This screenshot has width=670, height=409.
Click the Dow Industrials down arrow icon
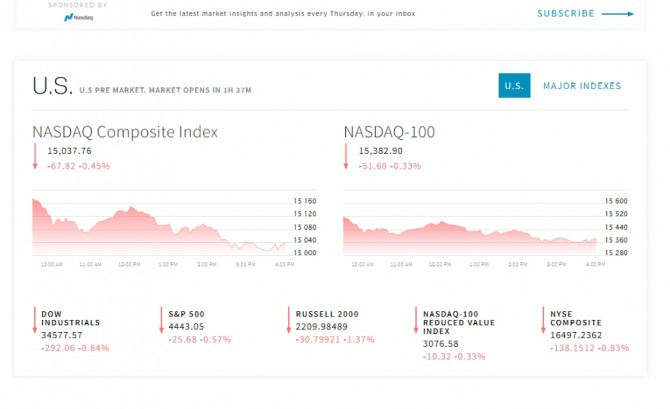point(33,319)
